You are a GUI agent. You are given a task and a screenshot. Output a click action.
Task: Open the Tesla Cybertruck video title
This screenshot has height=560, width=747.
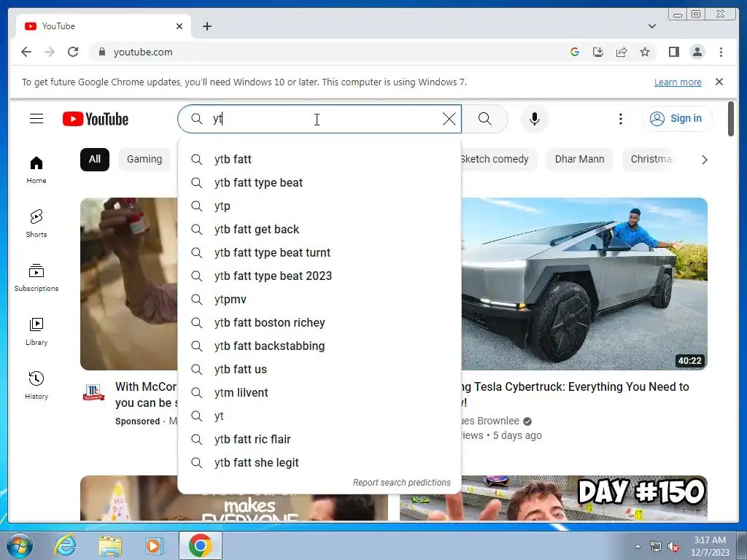575,394
